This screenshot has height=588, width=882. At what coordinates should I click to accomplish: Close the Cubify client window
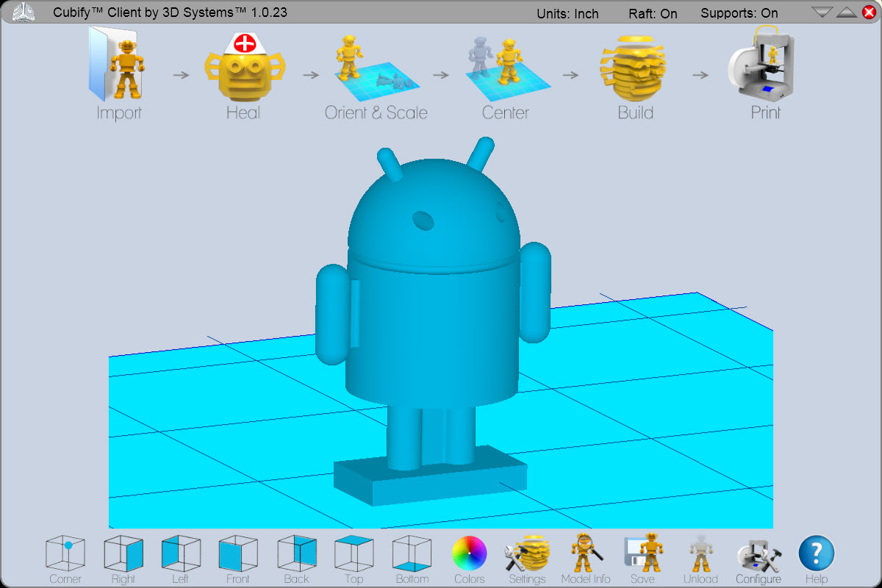click(869, 12)
